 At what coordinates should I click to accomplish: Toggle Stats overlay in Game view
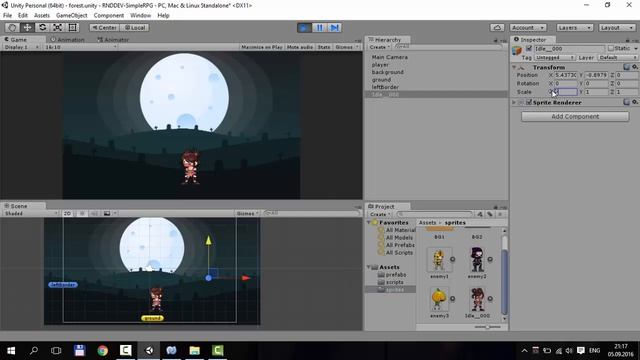click(x=324, y=47)
